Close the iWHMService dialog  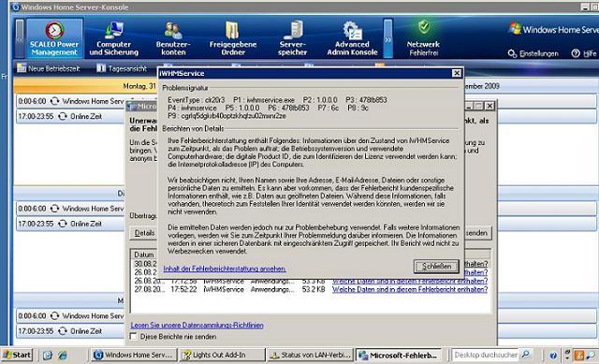click(x=456, y=73)
